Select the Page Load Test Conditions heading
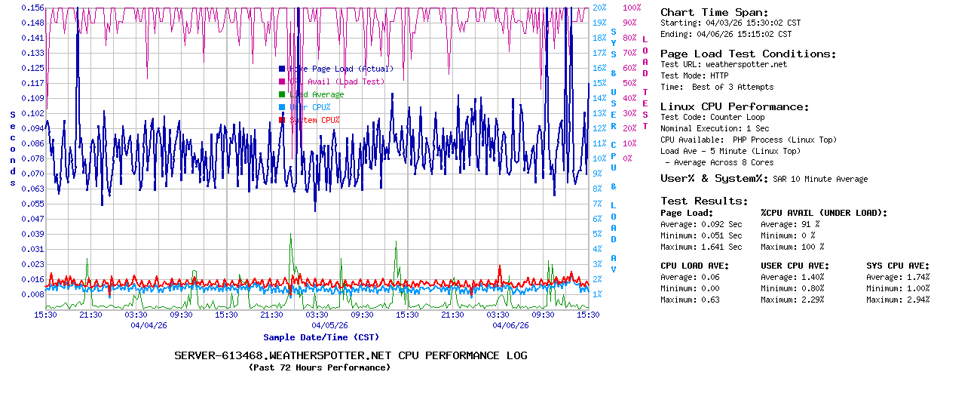The image size is (980, 415). 748,54
